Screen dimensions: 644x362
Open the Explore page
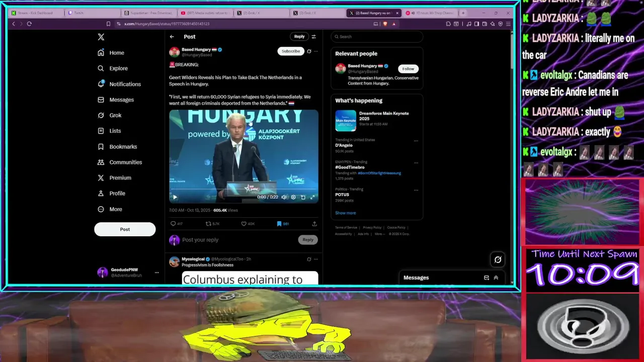(112, 68)
